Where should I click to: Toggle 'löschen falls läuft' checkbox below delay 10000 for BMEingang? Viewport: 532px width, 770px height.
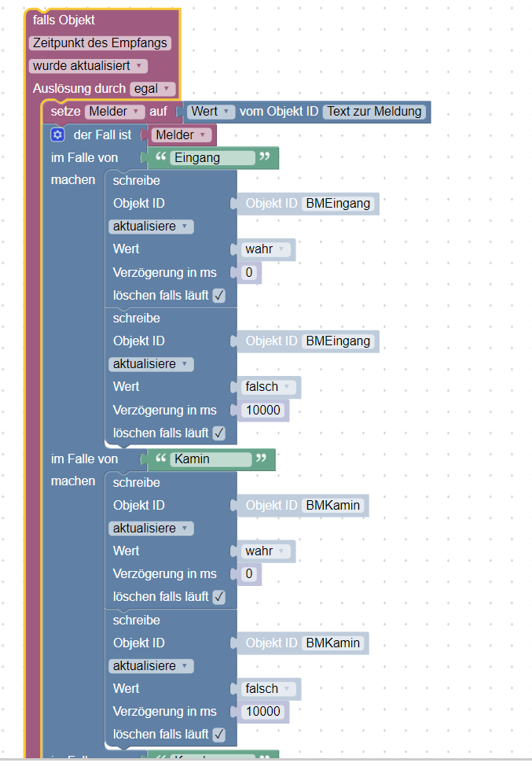pyautogui.click(x=219, y=433)
